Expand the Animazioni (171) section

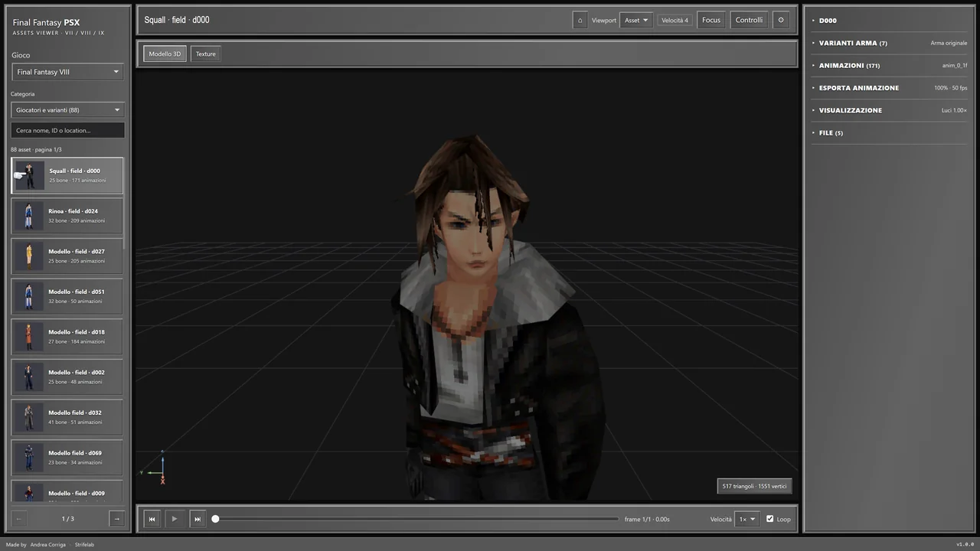pos(890,66)
